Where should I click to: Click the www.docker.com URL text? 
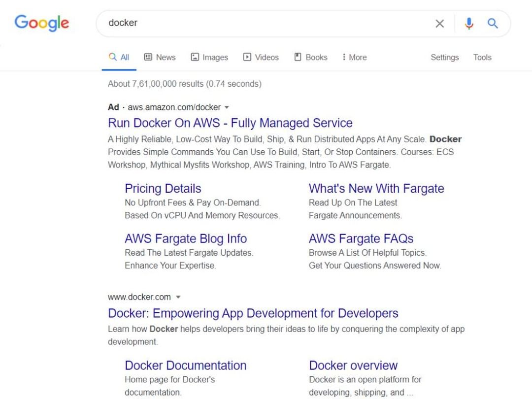click(x=139, y=297)
